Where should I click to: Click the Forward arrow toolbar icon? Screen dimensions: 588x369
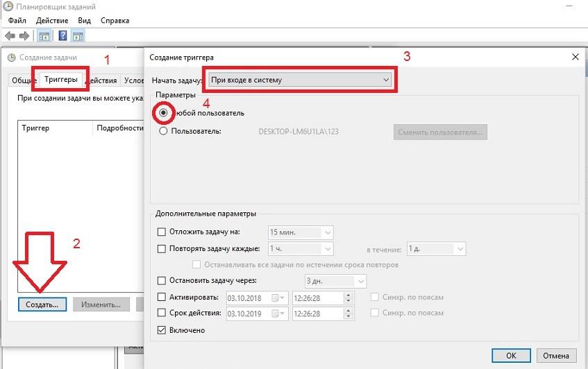tap(24, 35)
